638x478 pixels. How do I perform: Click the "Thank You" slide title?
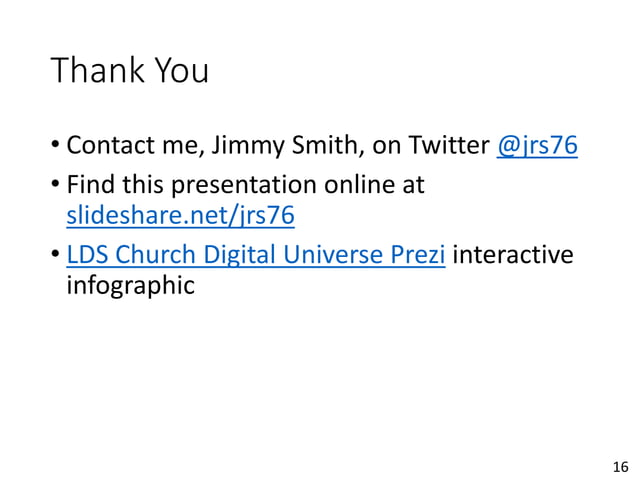129,70
